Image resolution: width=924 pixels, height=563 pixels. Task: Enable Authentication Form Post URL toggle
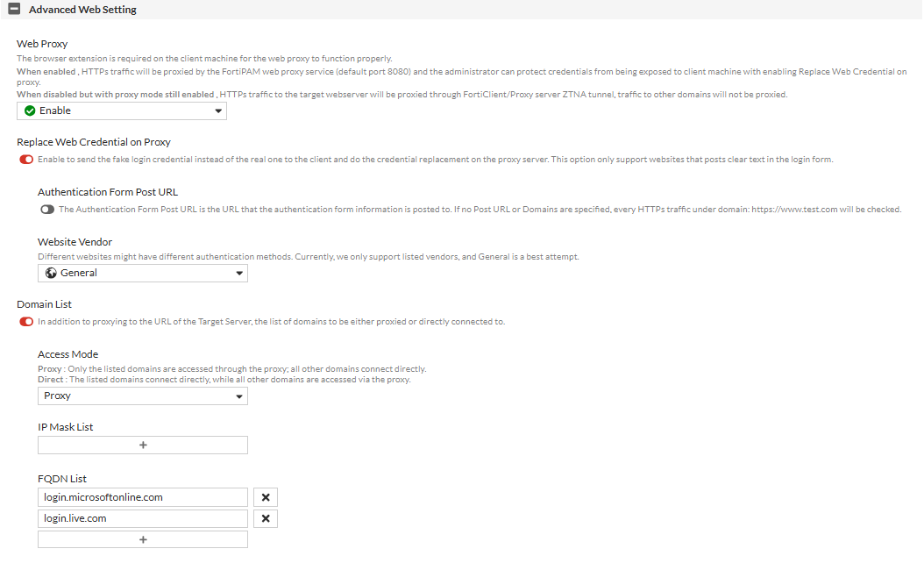point(47,210)
